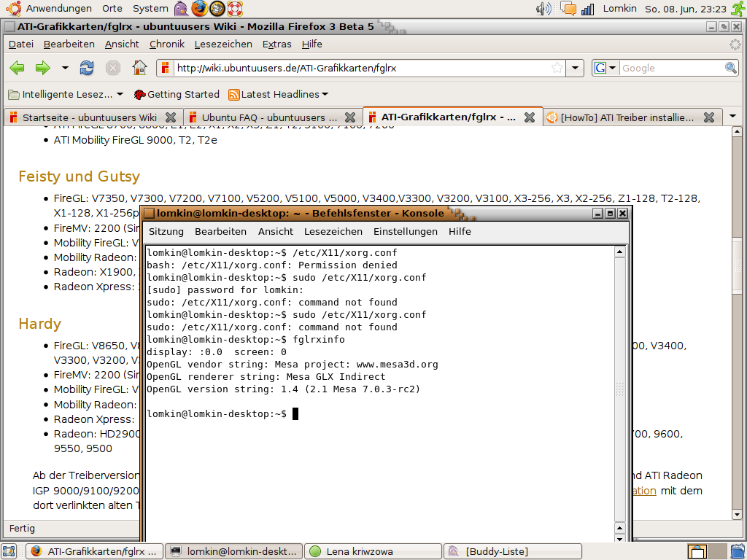747x560 pixels.
Task: Click the site favicon in address bar
Action: [x=165, y=68]
